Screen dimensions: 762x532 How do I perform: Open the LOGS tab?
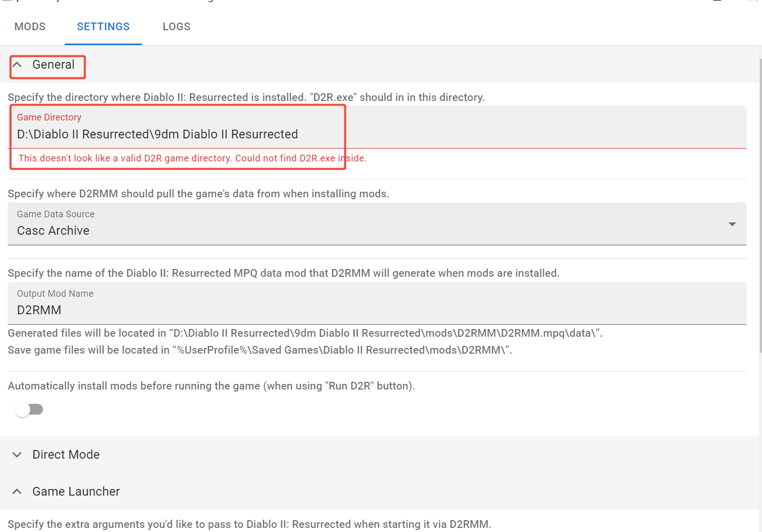click(x=176, y=27)
